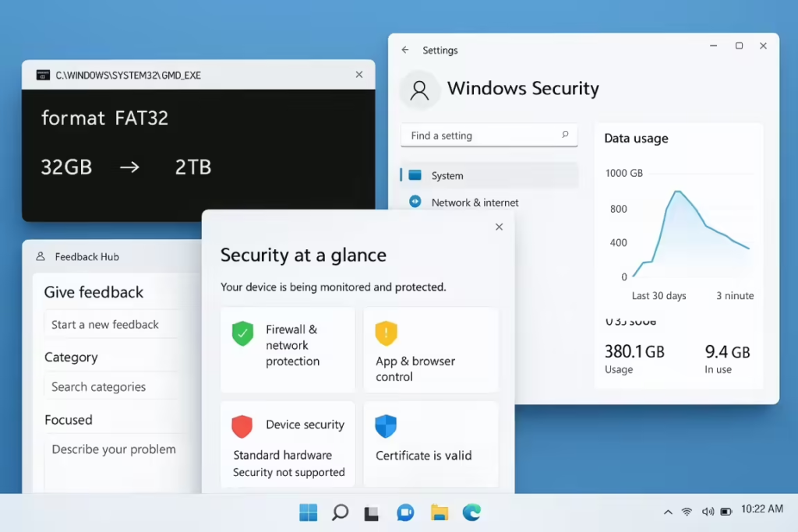Click Describe your problem in Feedback Hub
The image size is (798, 532).
click(113, 449)
